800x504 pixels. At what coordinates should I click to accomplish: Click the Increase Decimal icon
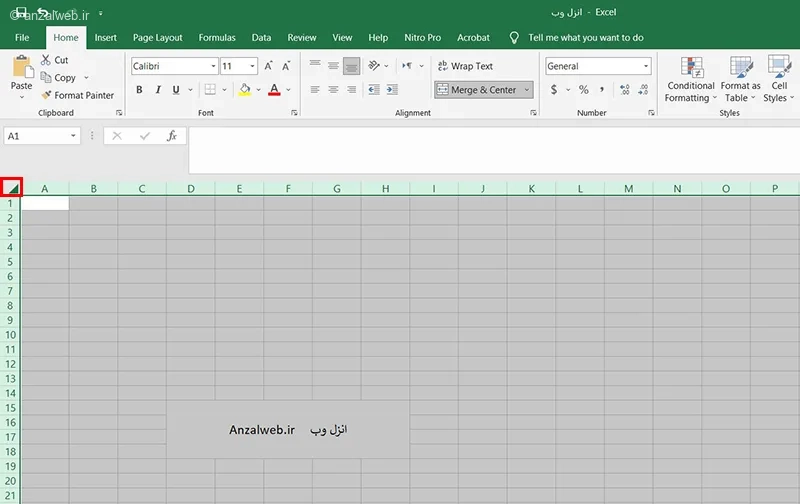tap(624, 90)
